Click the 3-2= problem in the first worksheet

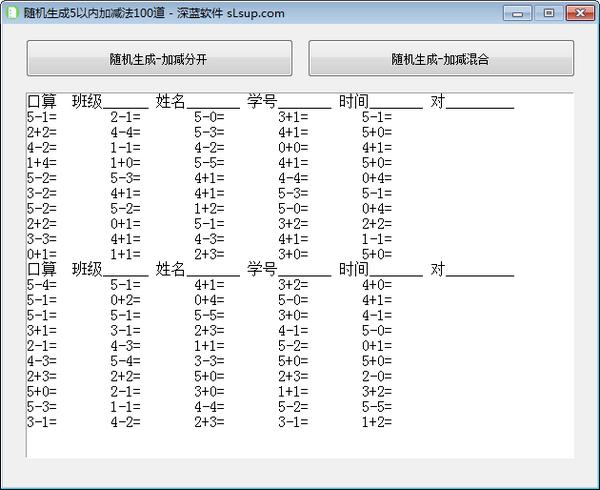[42, 193]
